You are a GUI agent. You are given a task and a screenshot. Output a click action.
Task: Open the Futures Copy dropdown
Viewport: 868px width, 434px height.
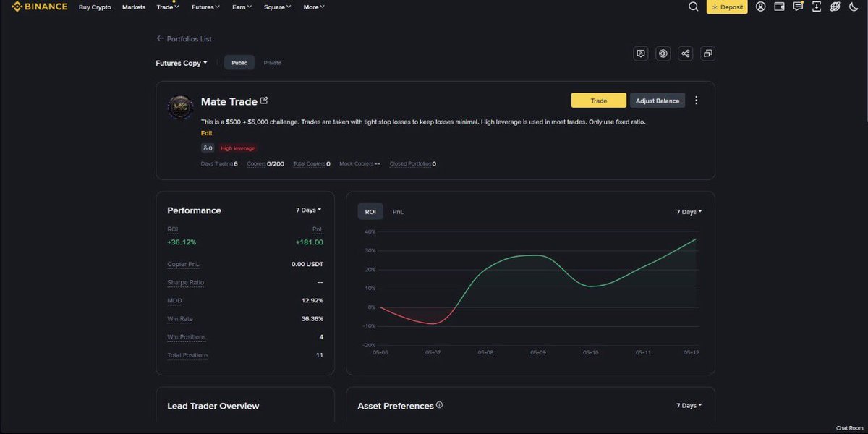click(182, 63)
